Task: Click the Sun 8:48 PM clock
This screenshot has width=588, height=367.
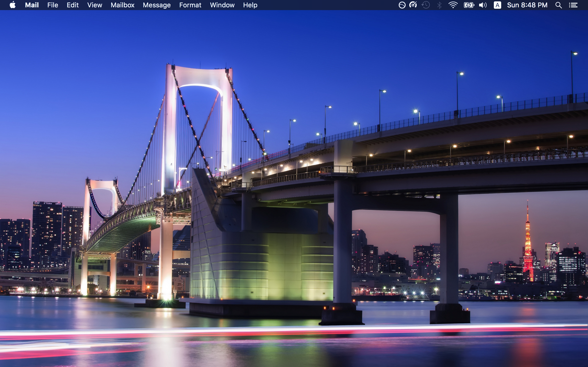Action: 527,5
